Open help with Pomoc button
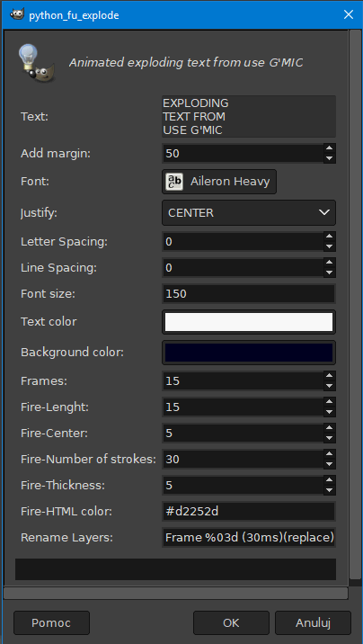Screen dimensions: 363x644 pyautogui.click(x=51, y=623)
